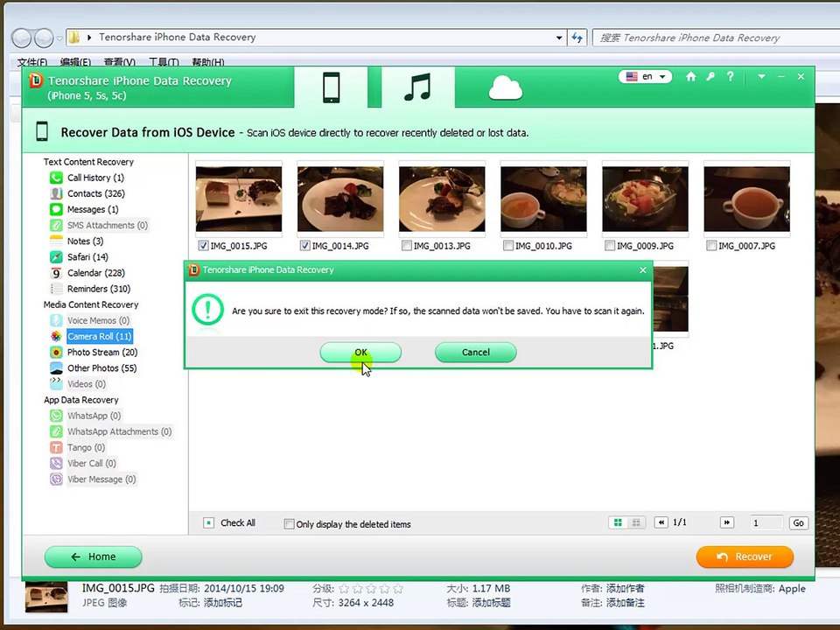Click the page number input field
840x630 pixels.
[x=766, y=523]
